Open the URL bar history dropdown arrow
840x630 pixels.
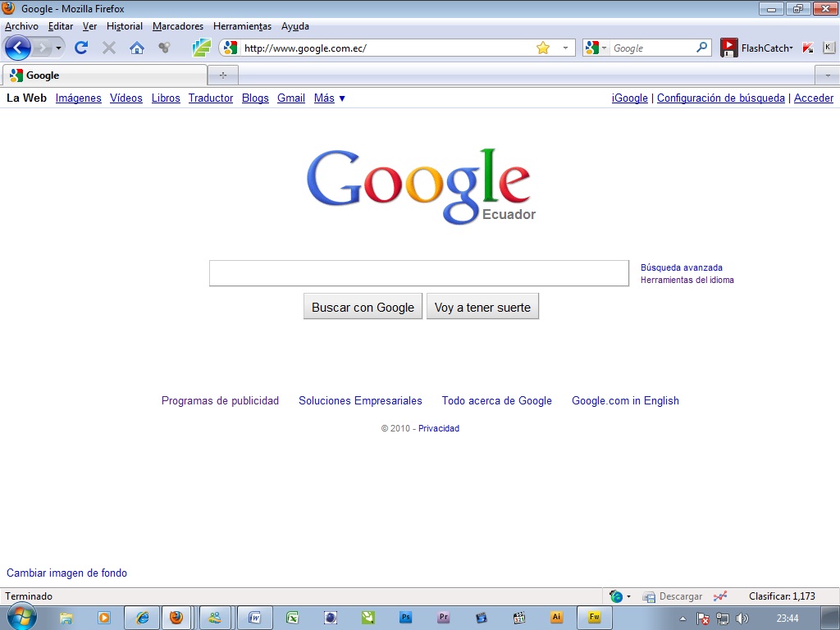[x=564, y=48]
